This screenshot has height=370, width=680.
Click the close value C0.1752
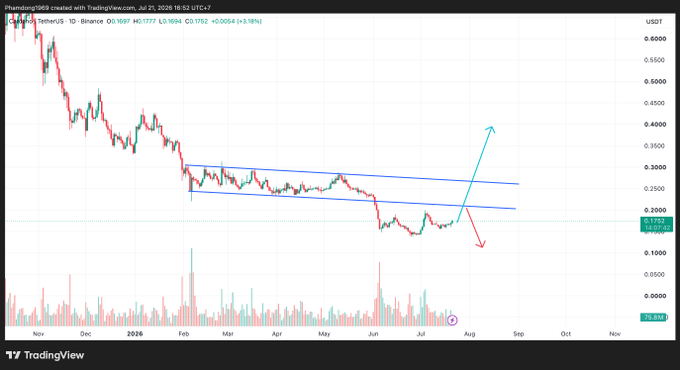click(x=196, y=21)
